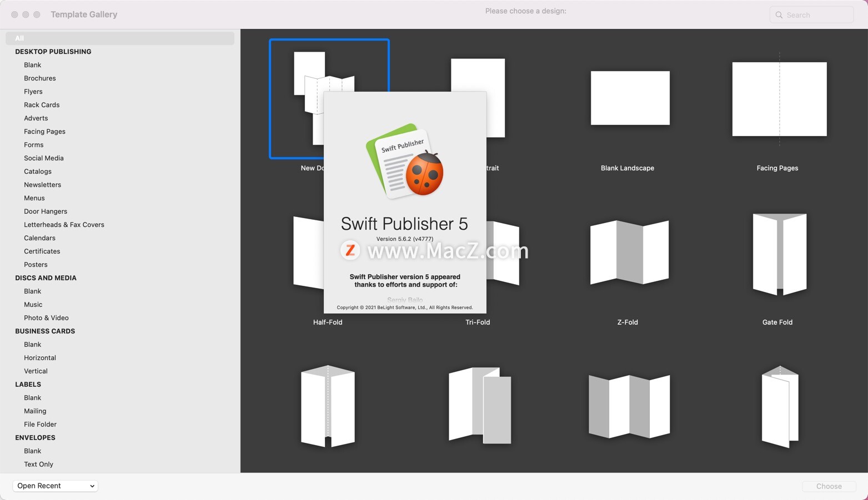This screenshot has width=868, height=500.
Task: Open the Flyers category
Action: pos(33,92)
